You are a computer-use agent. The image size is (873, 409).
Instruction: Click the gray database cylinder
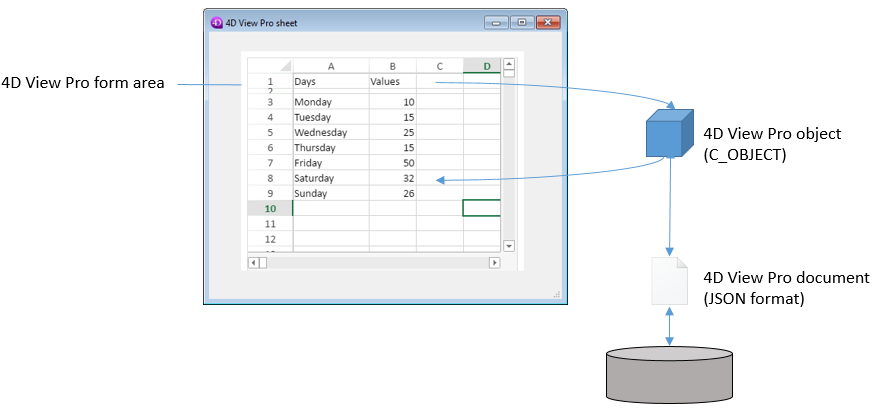click(669, 375)
